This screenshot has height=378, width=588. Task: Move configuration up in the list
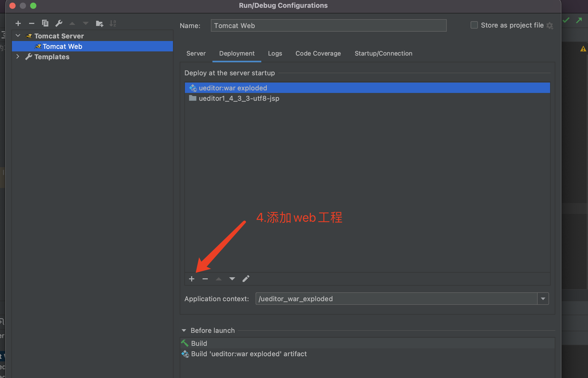[x=72, y=24]
